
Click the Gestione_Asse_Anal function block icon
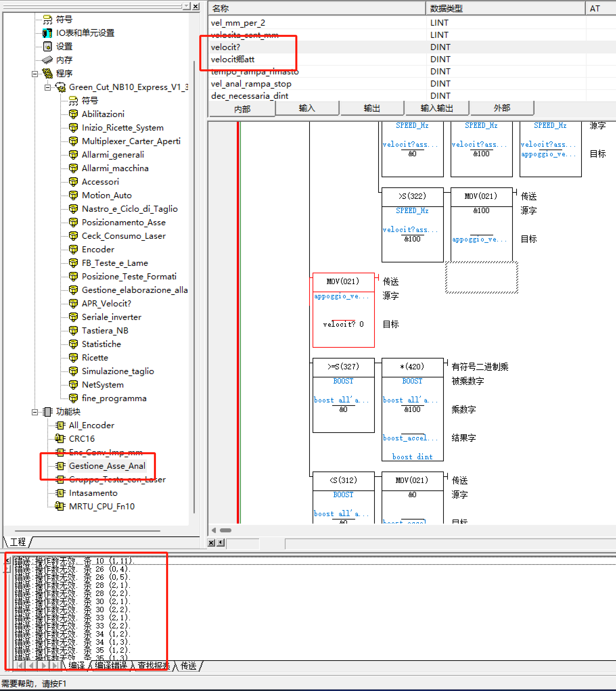[x=60, y=466]
